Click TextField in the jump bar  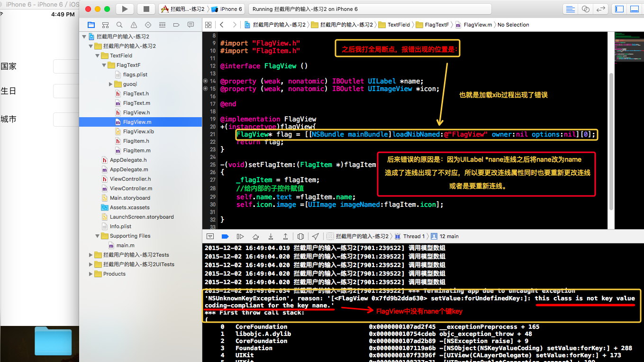394,25
